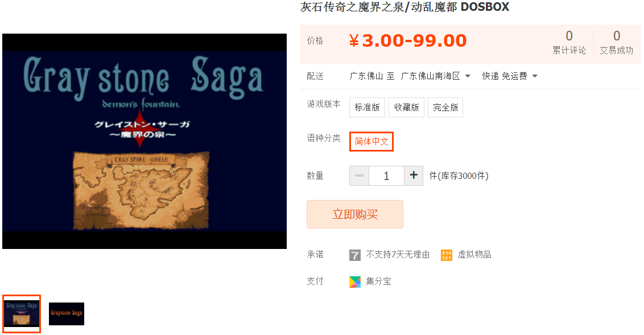Viewport: 644px width, 335px height.
Task: Click the Jifenbao colorful payment icon
Action: (355, 281)
